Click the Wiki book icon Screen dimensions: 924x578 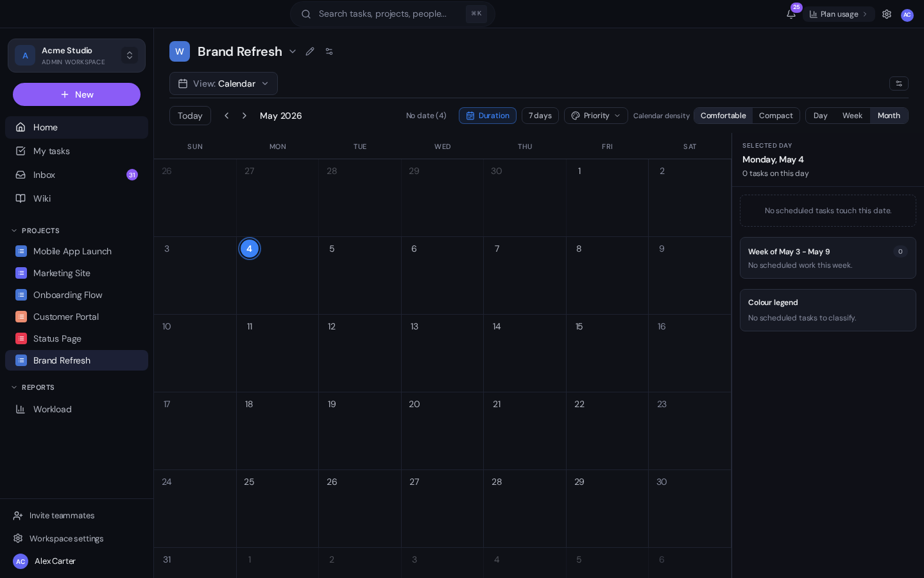[21, 198]
